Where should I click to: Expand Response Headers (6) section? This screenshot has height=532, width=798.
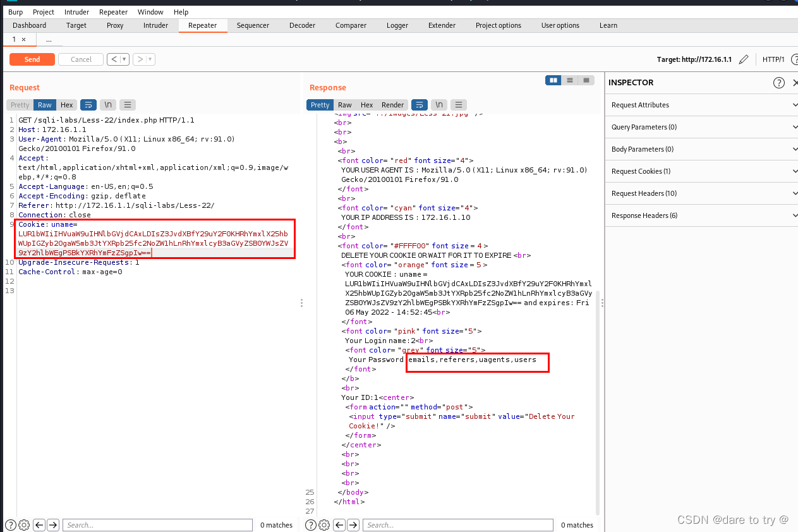coord(701,215)
